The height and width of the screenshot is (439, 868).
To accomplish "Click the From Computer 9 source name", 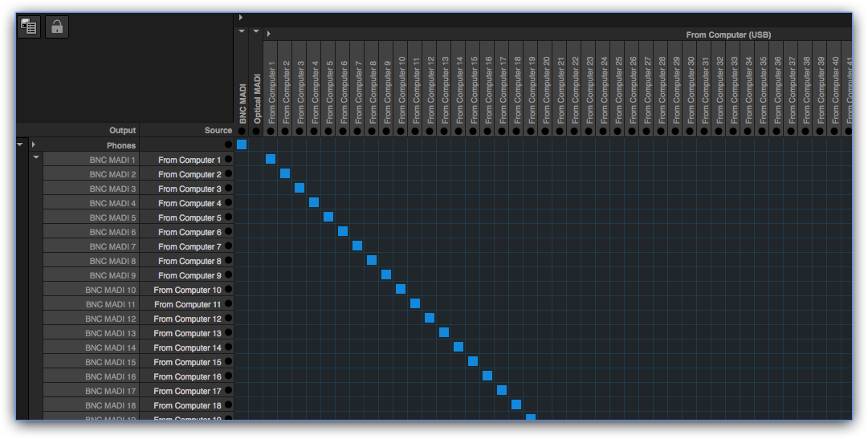I will (x=189, y=275).
